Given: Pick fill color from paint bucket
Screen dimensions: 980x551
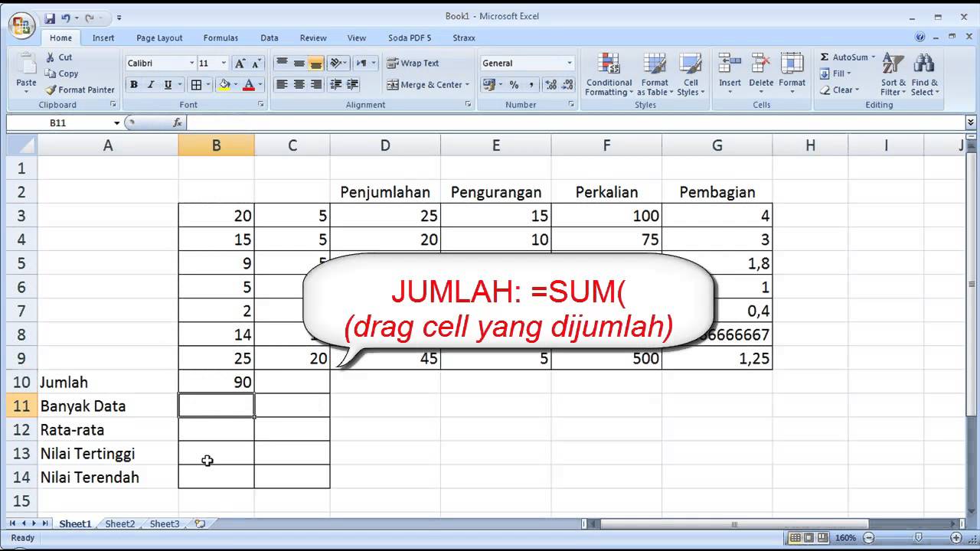Looking at the screenshot, I should [x=224, y=85].
